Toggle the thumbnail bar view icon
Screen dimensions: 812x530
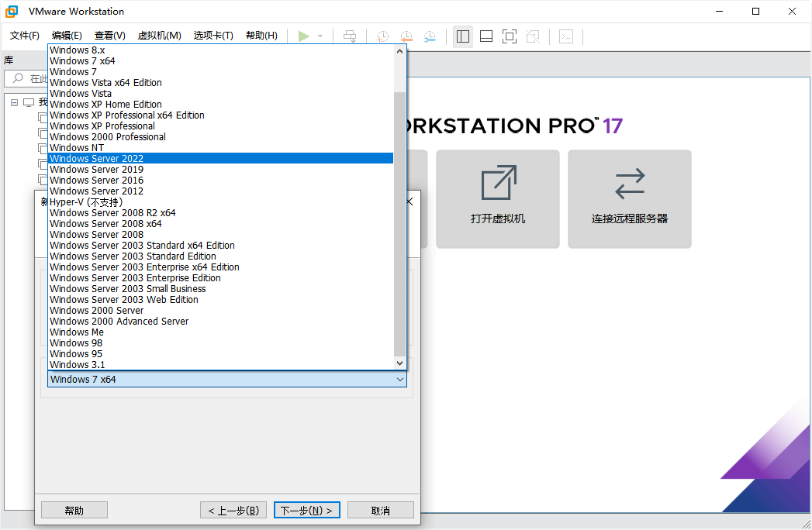pos(486,36)
